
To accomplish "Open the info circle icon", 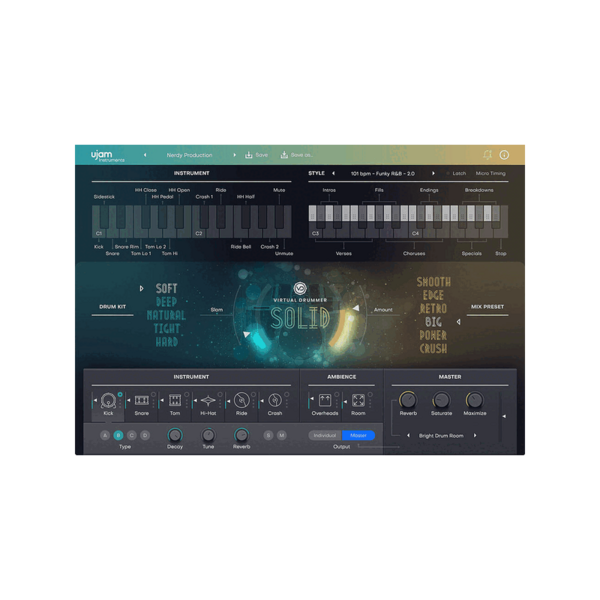I will pyautogui.click(x=504, y=155).
